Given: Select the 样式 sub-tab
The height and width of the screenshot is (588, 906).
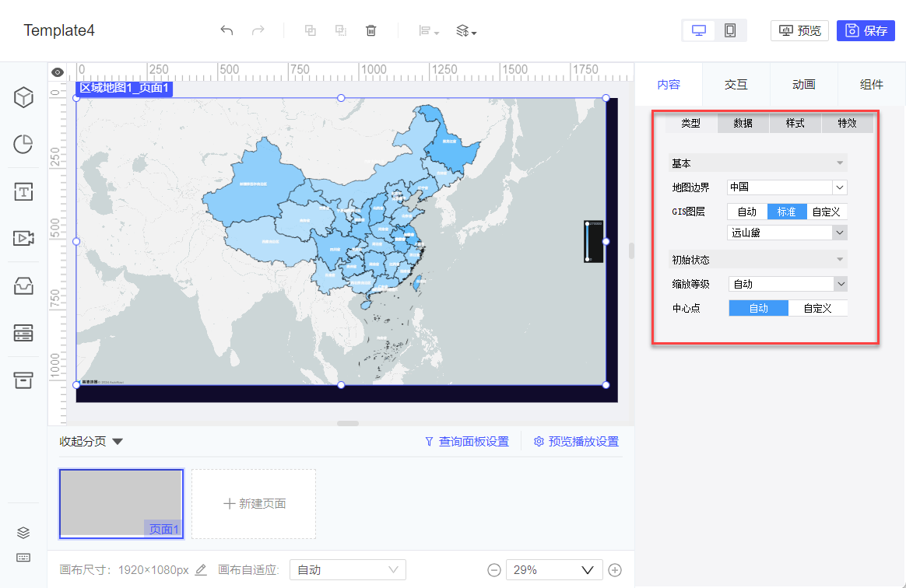Looking at the screenshot, I should point(795,123).
